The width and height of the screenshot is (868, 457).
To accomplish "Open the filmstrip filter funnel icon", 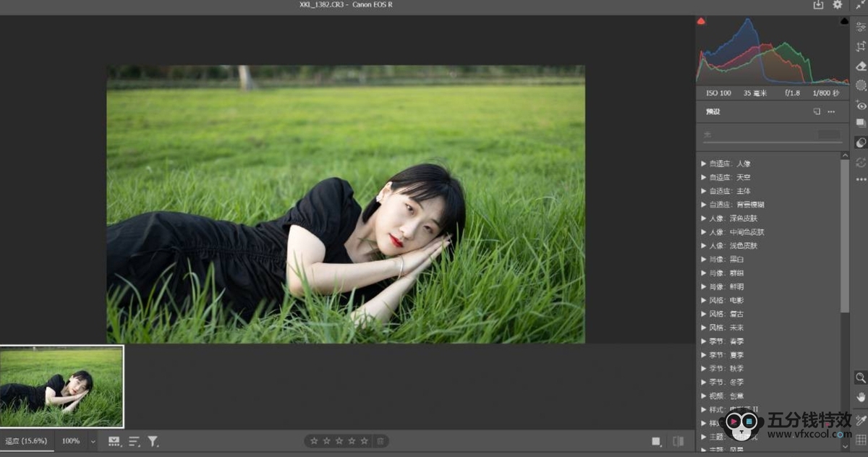I will click(x=153, y=440).
